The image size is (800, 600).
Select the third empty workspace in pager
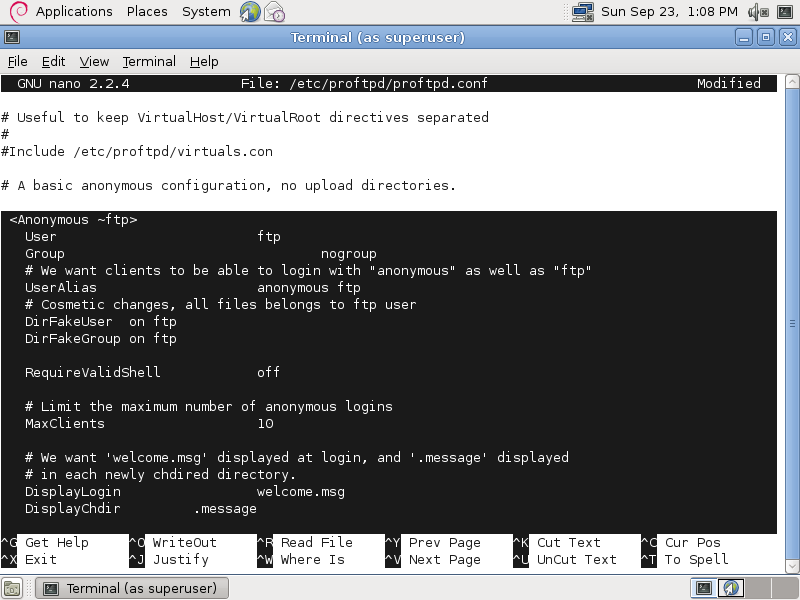pos(758,588)
